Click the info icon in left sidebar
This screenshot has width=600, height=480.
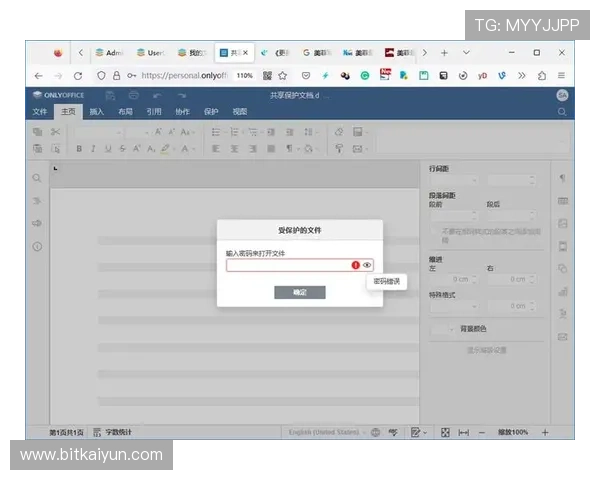point(37,246)
